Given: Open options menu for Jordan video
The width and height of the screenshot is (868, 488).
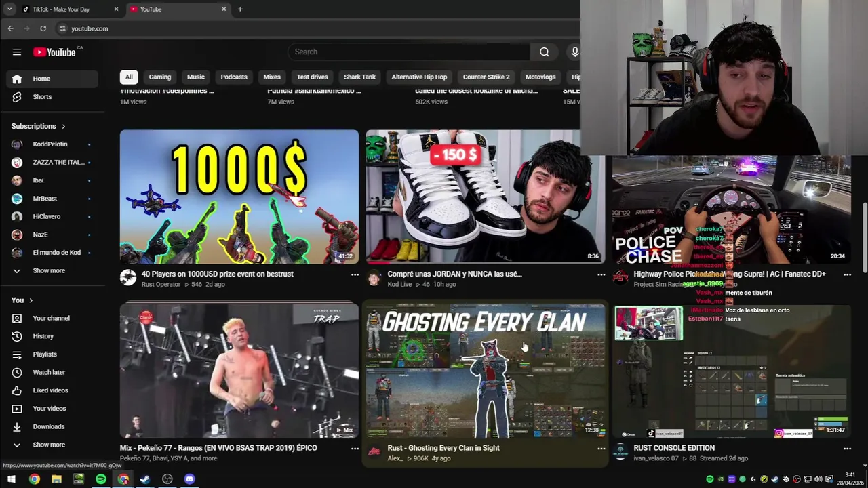Looking at the screenshot, I should [x=601, y=274].
